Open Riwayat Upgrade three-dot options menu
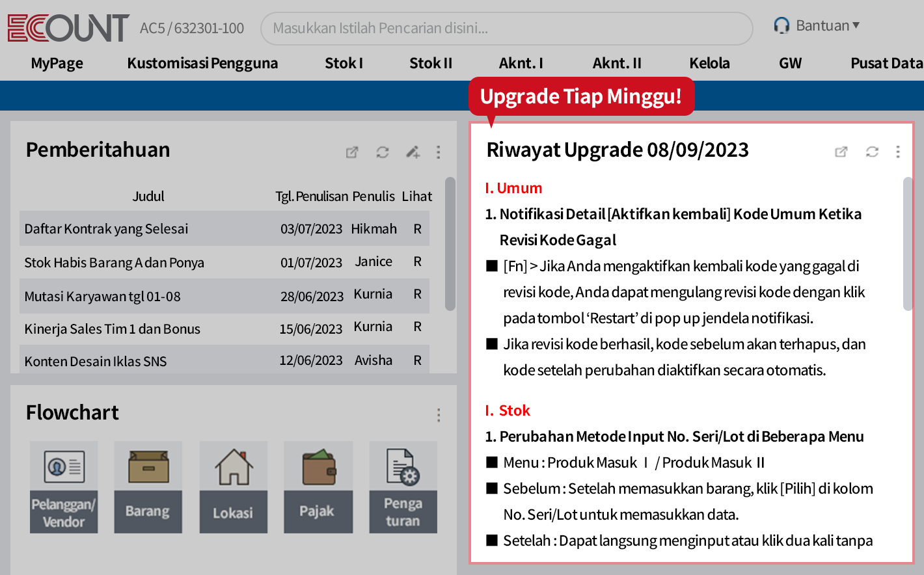This screenshot has height=575, width=924. tap(898, 152)
